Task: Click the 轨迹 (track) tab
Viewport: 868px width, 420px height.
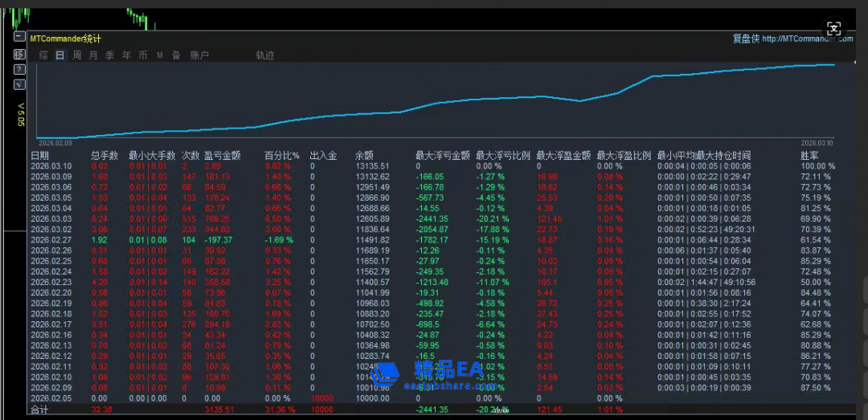Action: (x=265, y=55)
